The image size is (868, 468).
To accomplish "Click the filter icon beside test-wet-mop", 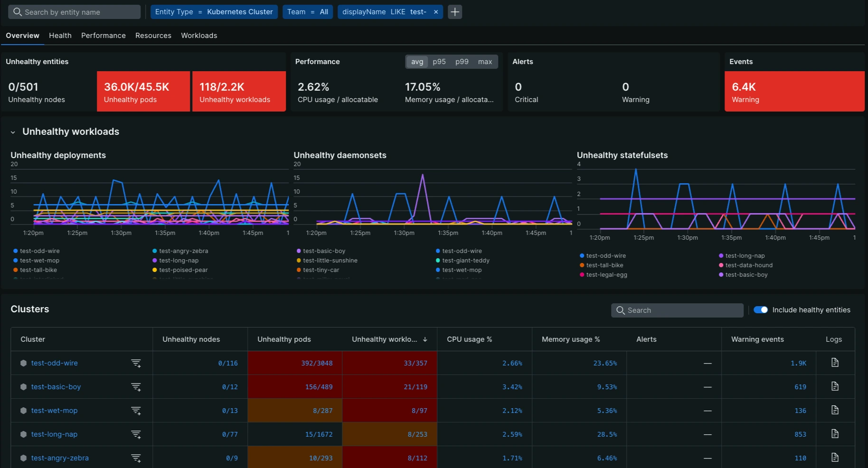I will [x=136, y=411].
